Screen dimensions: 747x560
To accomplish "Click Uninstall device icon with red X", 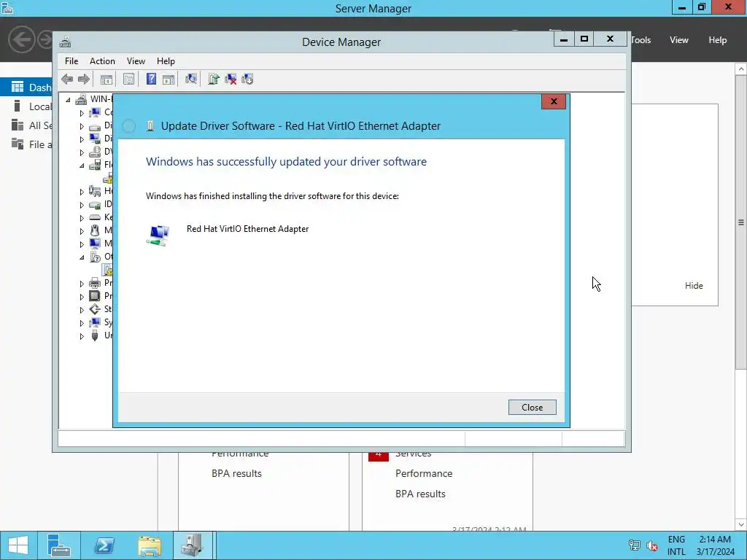I will pyautogui.click(x=231, y=79).
